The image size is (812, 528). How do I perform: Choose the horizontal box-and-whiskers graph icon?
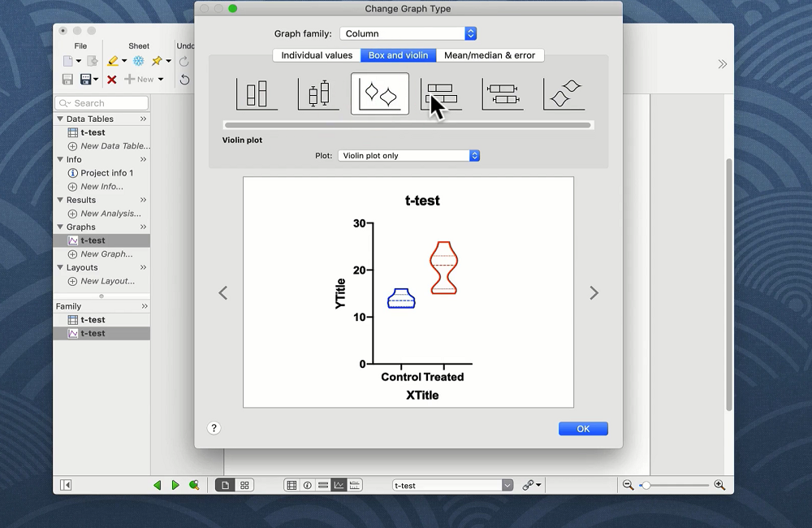503,93
